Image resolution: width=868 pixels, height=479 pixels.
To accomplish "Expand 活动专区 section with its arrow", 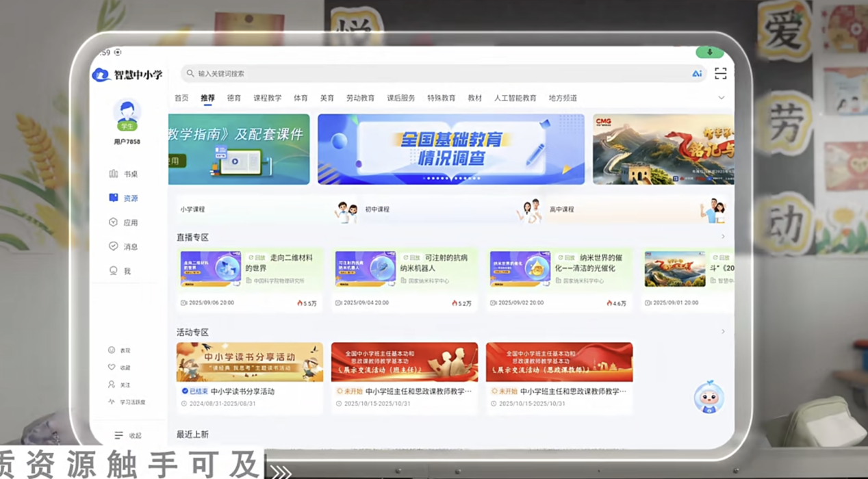I will (723, 332).
